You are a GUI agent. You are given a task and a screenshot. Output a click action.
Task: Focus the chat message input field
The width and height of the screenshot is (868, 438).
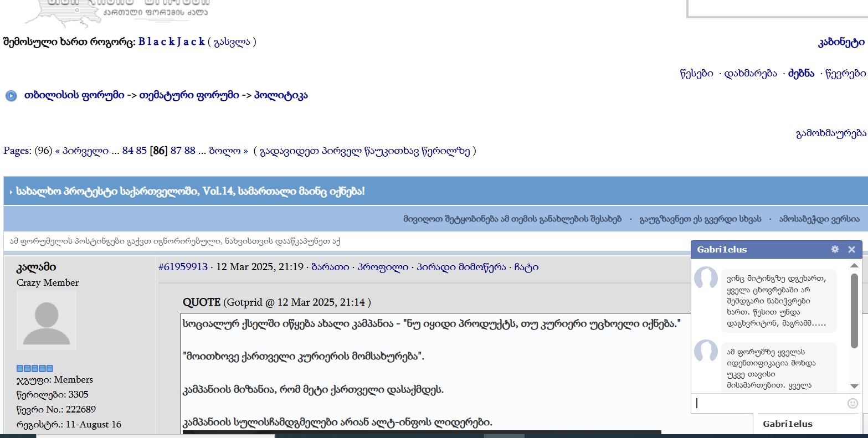[x=770, y=403]
